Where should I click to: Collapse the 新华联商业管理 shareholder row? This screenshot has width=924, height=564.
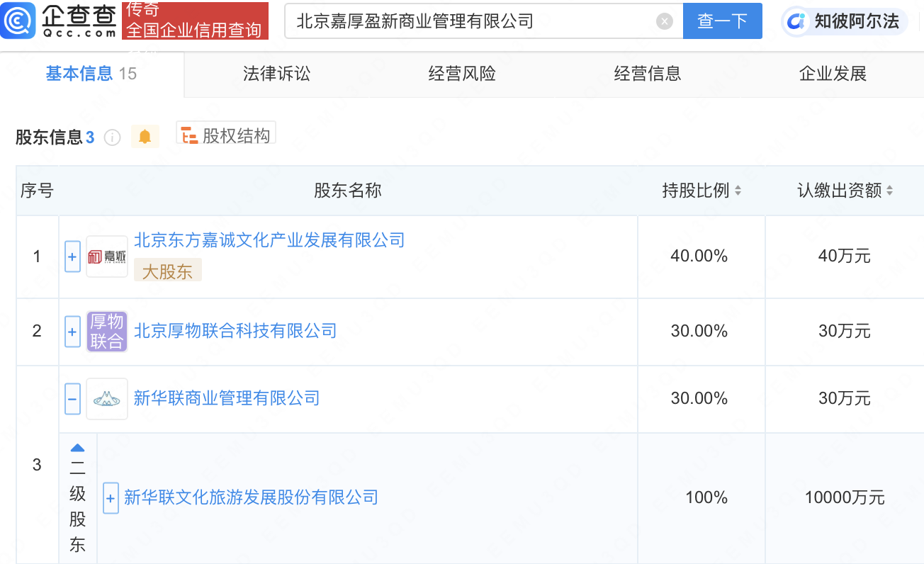(72, 399)
